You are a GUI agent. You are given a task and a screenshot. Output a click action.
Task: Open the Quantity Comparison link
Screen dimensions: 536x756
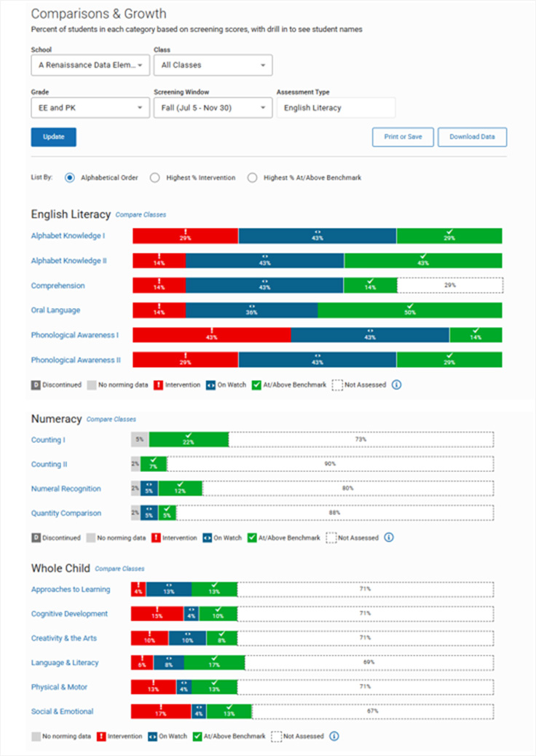[66, 513]
